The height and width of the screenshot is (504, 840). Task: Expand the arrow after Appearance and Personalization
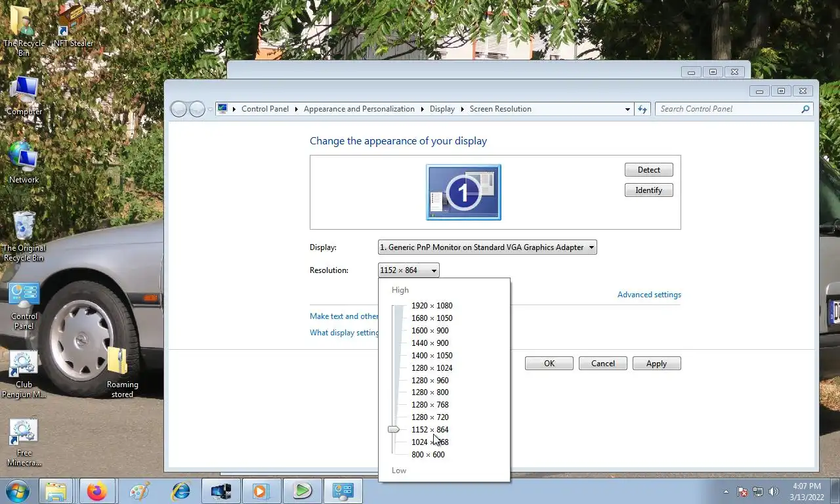422,109
